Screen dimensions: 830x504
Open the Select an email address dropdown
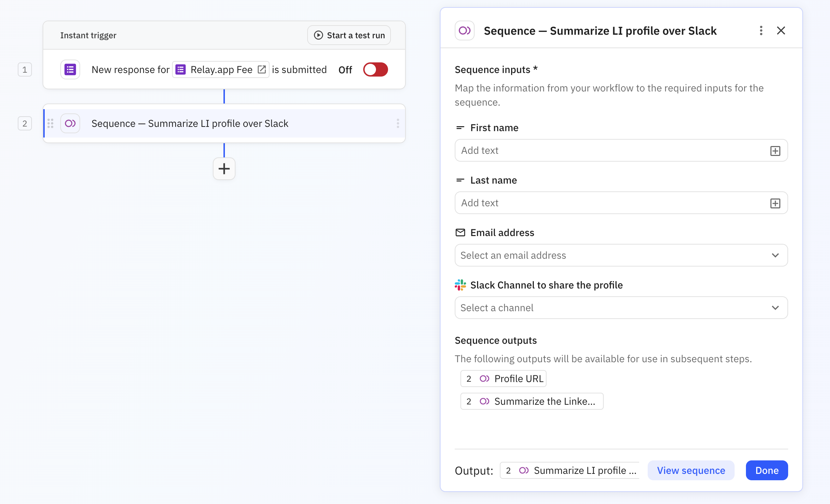[x=621, y=255]
